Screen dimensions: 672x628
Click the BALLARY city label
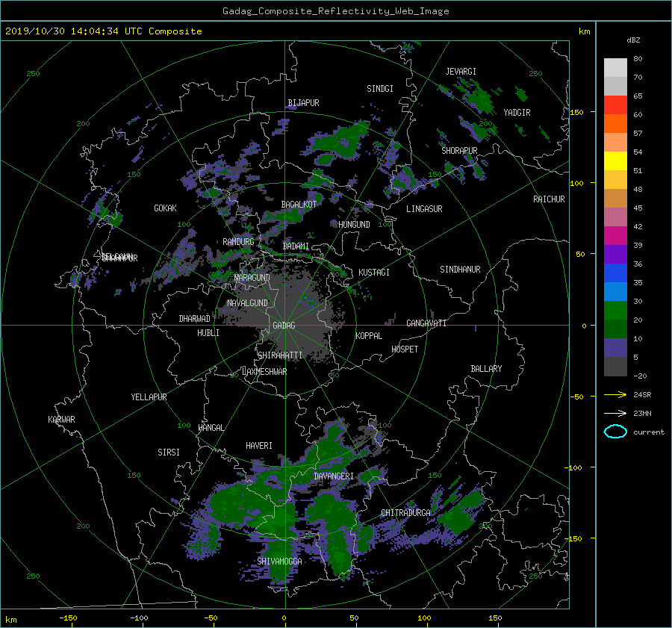486,369
